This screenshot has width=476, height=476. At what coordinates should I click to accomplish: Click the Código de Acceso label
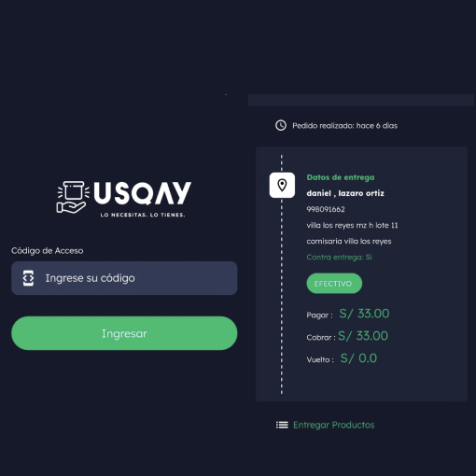48,251
